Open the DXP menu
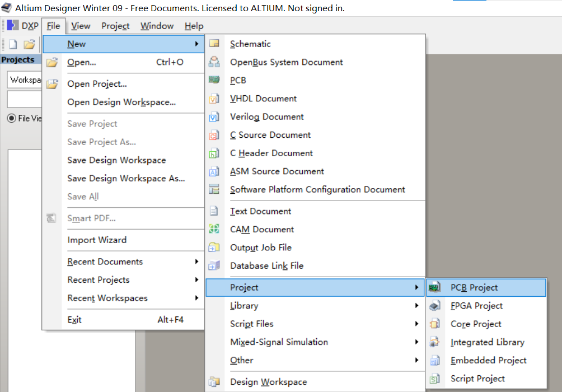The height and width of the screenshot is (392, 562). point(23,26)
